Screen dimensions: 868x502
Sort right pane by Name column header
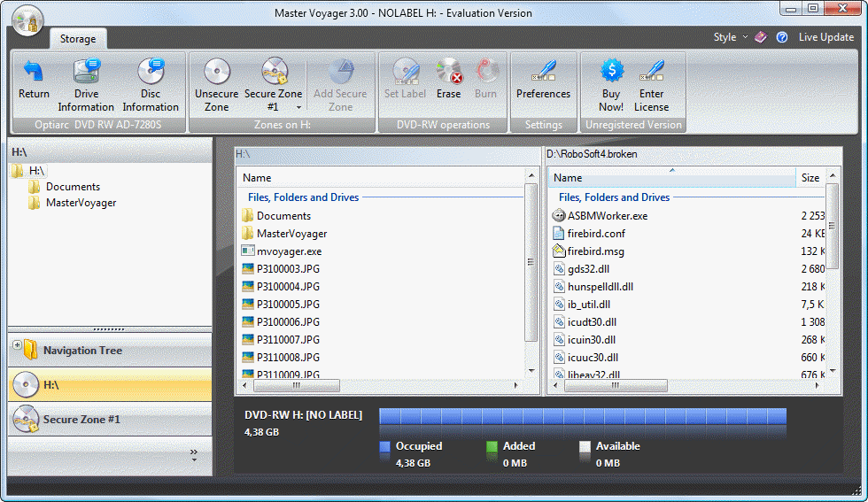tap(671, 178)
